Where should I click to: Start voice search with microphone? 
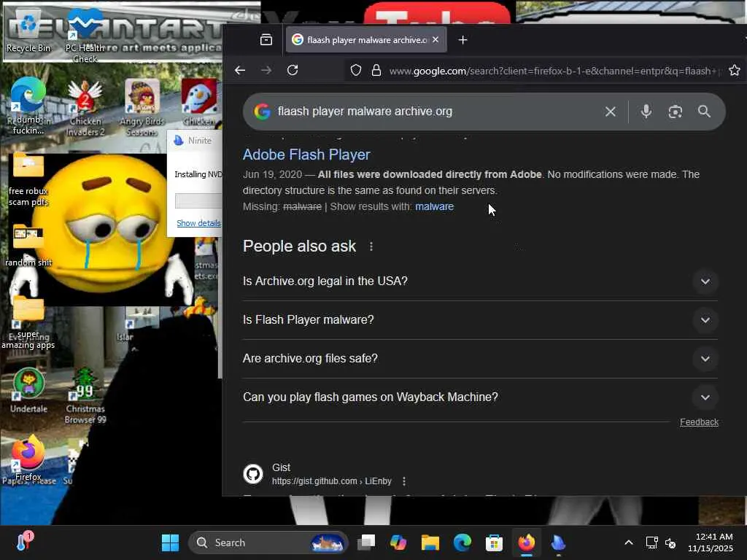point(646,112)
